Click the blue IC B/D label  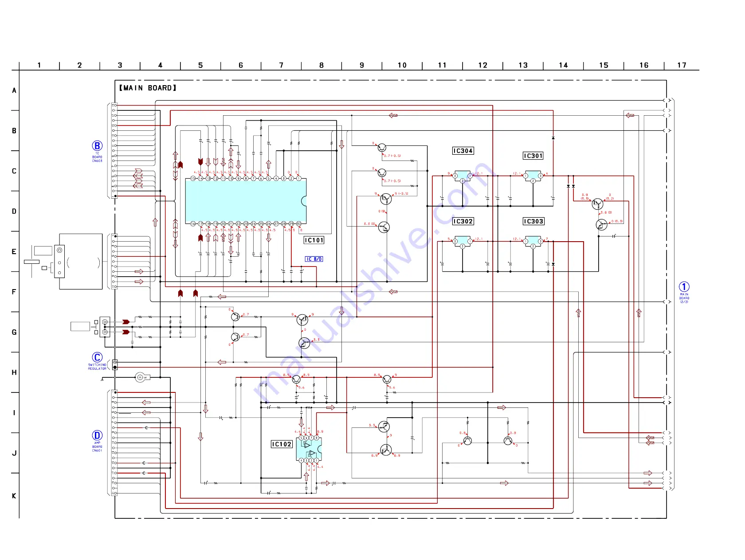tap(314, 259)
